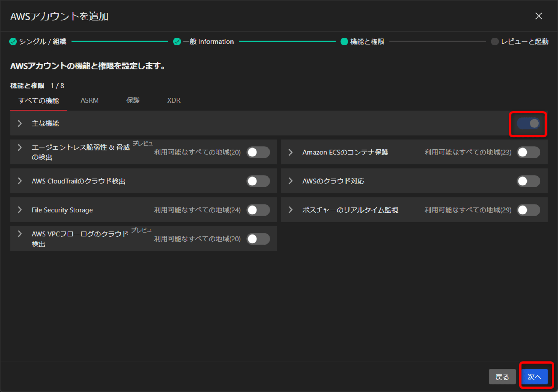Open region selector for AWS VPCフローログのクラウド検出

[197, 239]
